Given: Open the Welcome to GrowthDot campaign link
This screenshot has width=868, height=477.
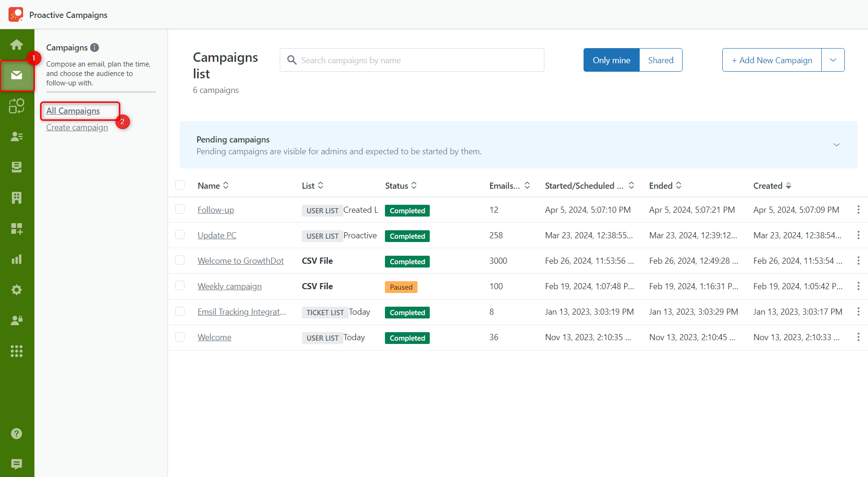Looking at the screenshot, I should 241,261.
